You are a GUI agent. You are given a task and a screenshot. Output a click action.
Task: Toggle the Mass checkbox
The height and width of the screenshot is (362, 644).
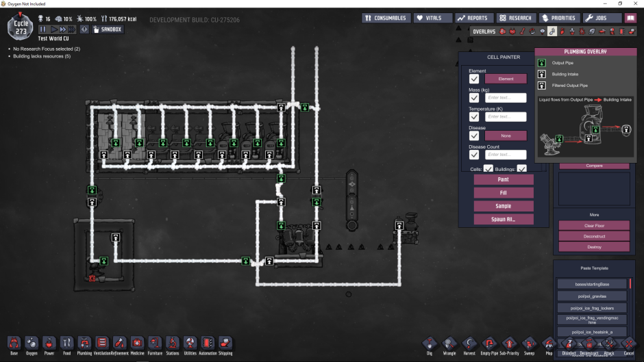[474, 98]
